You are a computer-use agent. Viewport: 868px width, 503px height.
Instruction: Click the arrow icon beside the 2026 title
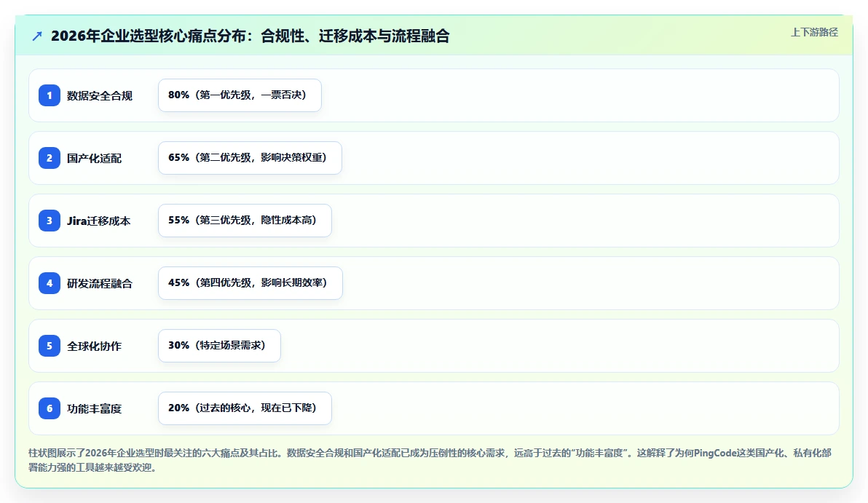tap(37, 36)
